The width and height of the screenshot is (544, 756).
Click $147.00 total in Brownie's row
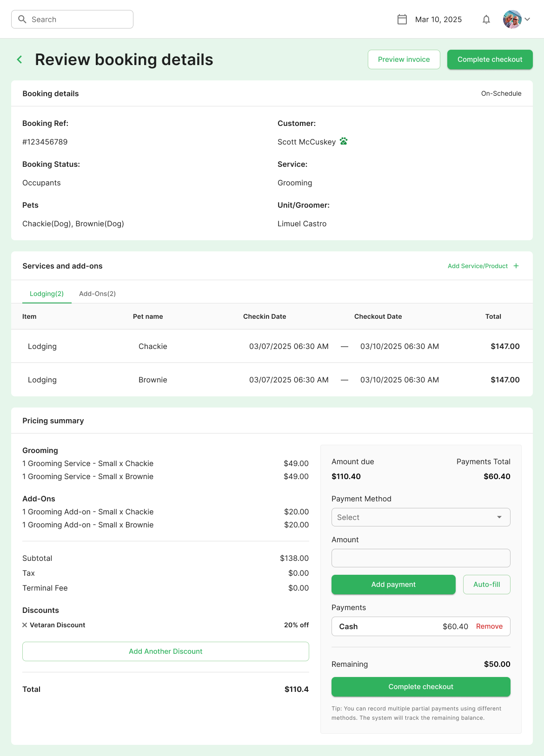[505, 380]
